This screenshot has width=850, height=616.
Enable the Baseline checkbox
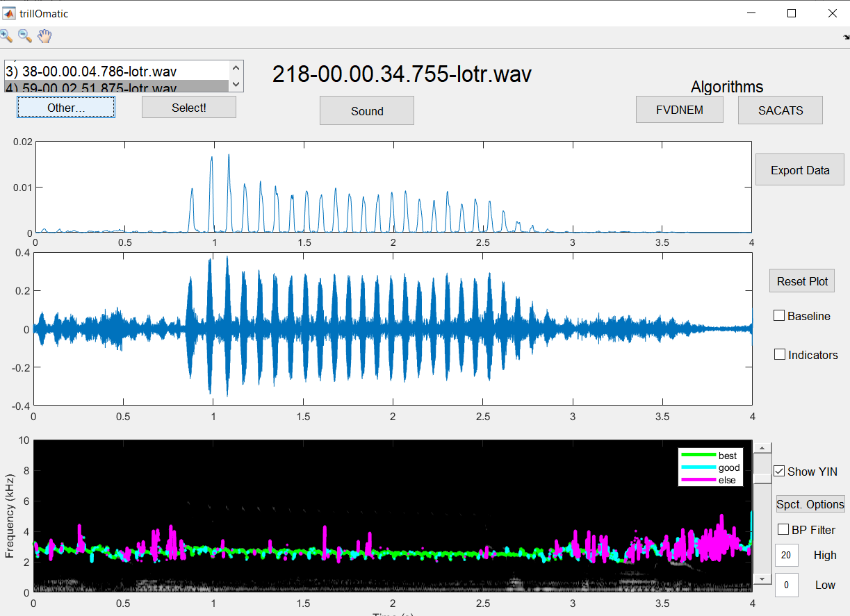[778, 315]
